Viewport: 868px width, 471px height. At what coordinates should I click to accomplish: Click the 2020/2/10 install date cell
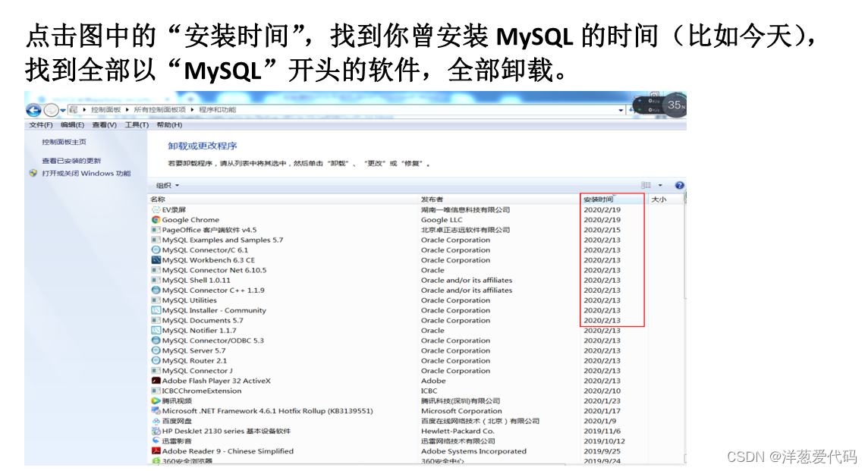602,391
